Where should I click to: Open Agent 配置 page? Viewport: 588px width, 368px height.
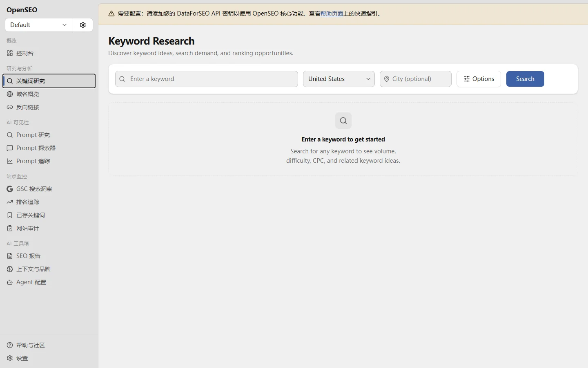(x=49, y=282)
